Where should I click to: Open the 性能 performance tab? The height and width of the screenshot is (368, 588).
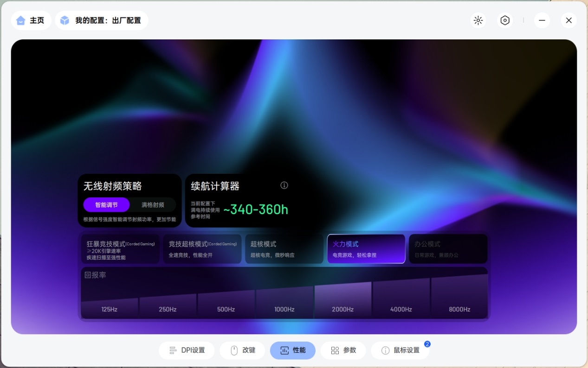293,350
